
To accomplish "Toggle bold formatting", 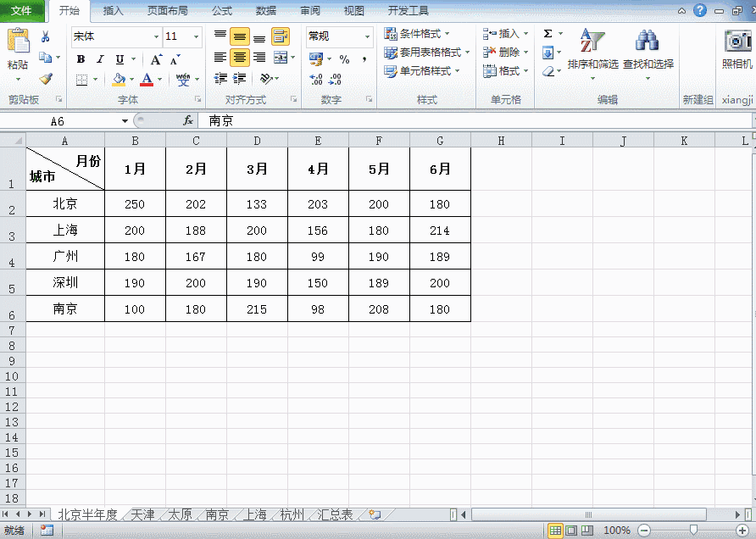I will [x=81, y=59].
